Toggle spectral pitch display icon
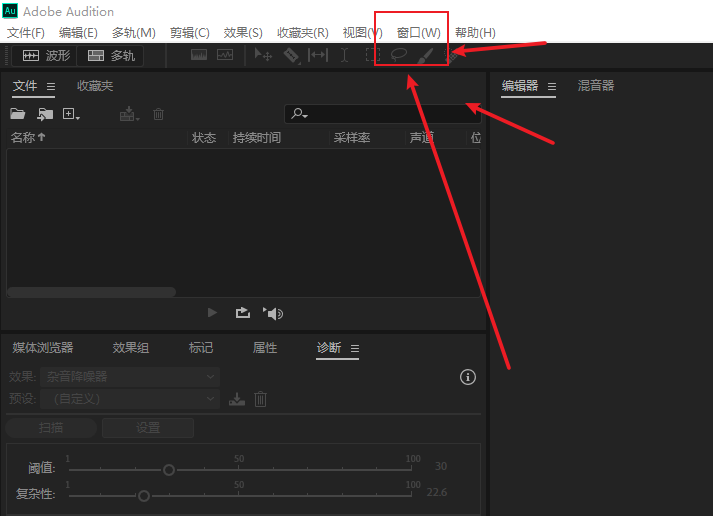This screenshot has height=516, width=713. click(x=225, y=55)
